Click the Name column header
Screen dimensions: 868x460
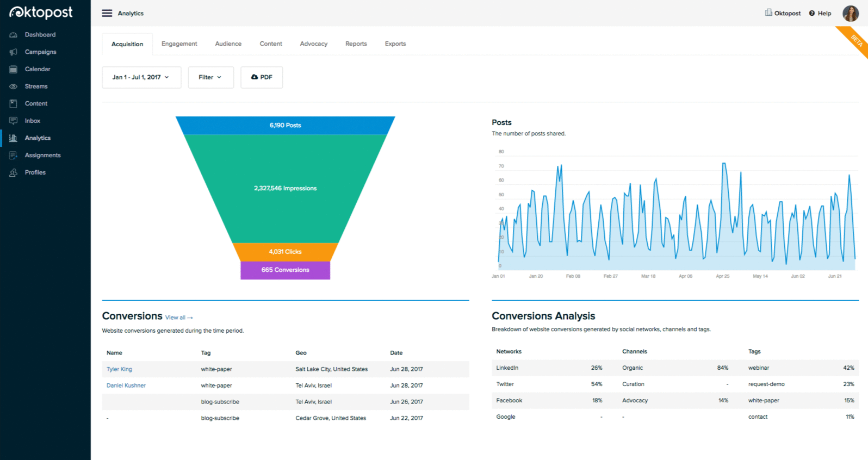point(114,353)
